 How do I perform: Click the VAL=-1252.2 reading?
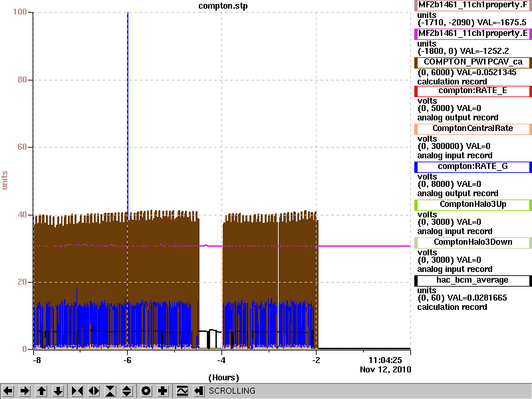[485, 51]
